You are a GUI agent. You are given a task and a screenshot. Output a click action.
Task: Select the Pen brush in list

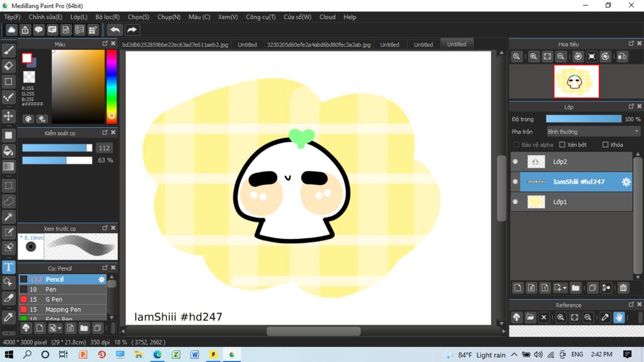coord(62,289)
